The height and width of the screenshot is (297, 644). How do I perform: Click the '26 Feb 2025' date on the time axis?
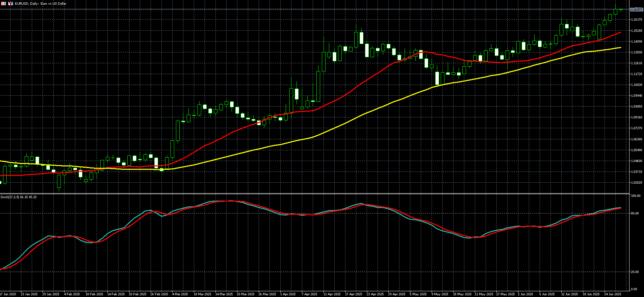tap(159, 294)
